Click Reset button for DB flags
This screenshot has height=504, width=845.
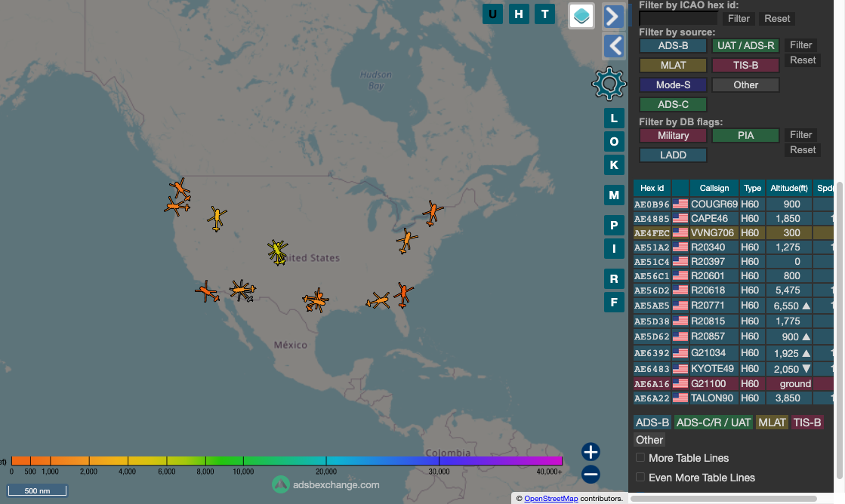[803, 150]
